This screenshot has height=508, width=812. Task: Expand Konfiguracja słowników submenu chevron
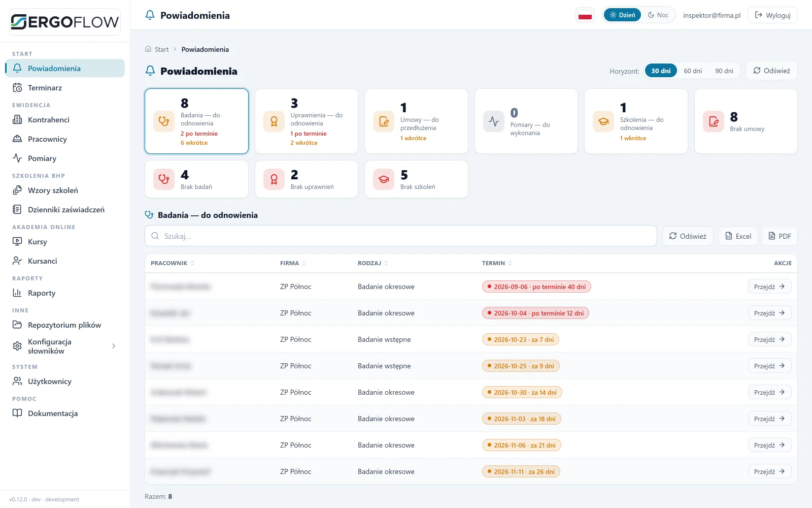(x=114, y=346)
